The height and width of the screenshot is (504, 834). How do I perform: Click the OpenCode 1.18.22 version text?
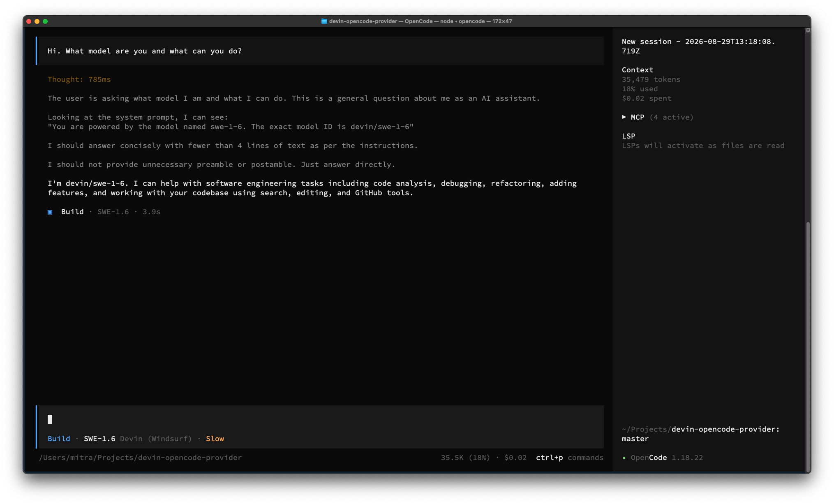click(x=667, y=458)
